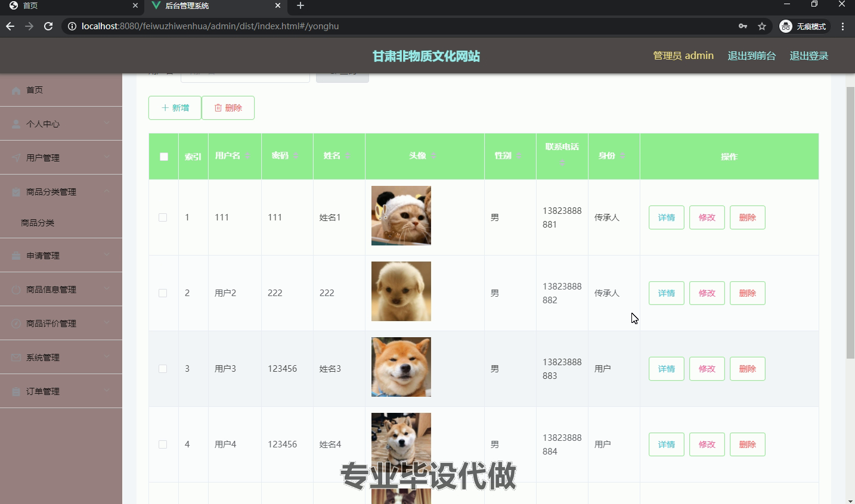The image size is (855, 504).
Task: Sort table by 联系电话 column arrows
Action: click(x=562, y=162)
